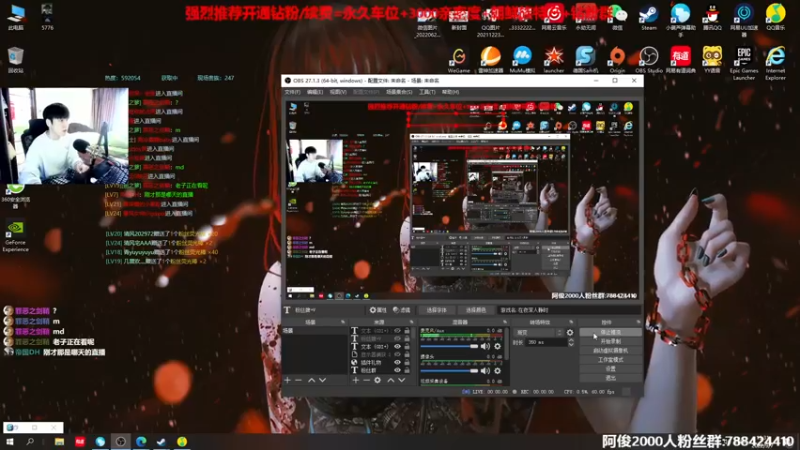Screen dimensions: 800x450
Task: Open 腾讯QQ penguin desktop shortcut
Action: pos(712,17)
